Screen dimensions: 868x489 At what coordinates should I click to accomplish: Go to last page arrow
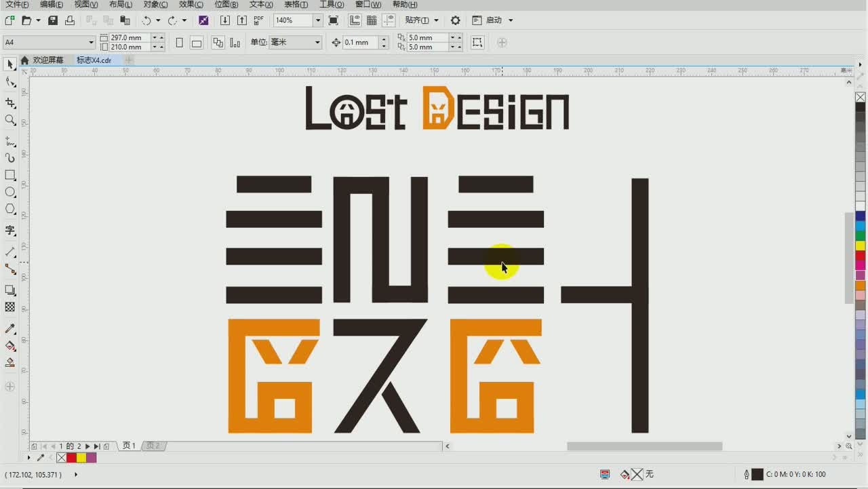[97, 446]
